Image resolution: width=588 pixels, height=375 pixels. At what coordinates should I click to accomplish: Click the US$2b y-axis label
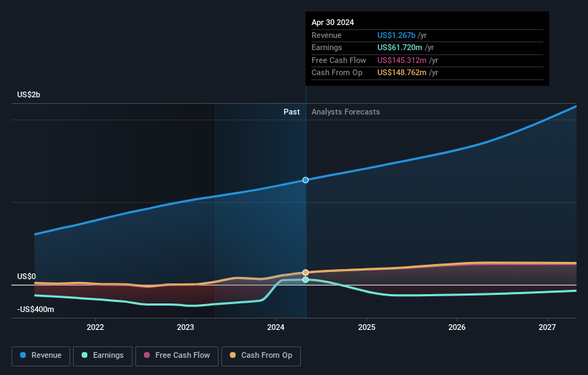29,94
